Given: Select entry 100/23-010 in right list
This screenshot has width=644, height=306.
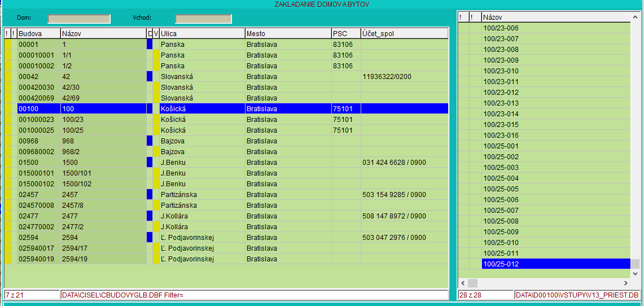Looking at the screenshot, I should coord(556,71).
